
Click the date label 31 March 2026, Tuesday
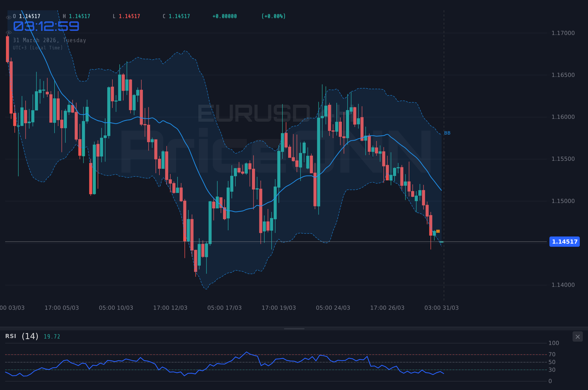click(49, 40)
